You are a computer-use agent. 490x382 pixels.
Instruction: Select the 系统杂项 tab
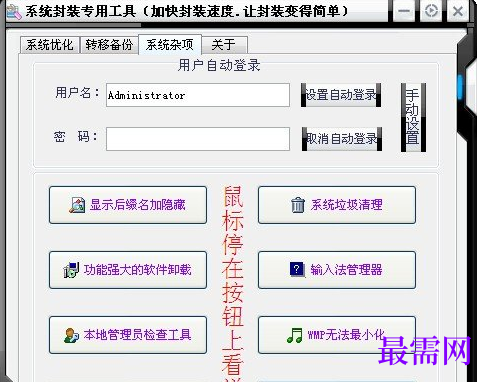tap(170, 45)
